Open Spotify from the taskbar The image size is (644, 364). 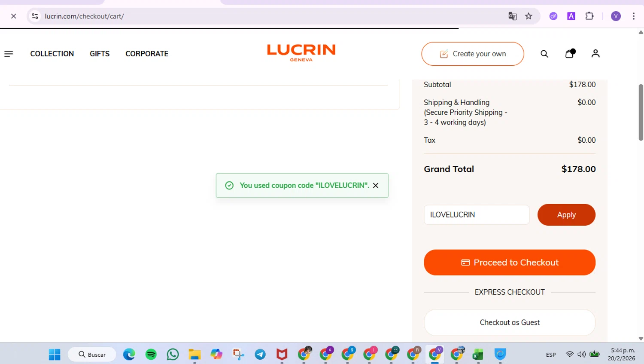pyautogui.click(x=151, y=355)
